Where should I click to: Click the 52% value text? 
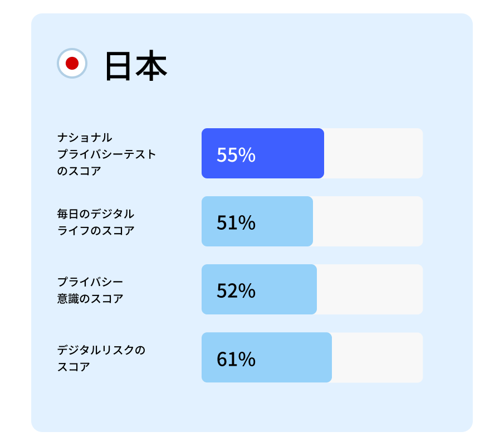(236, 291)
